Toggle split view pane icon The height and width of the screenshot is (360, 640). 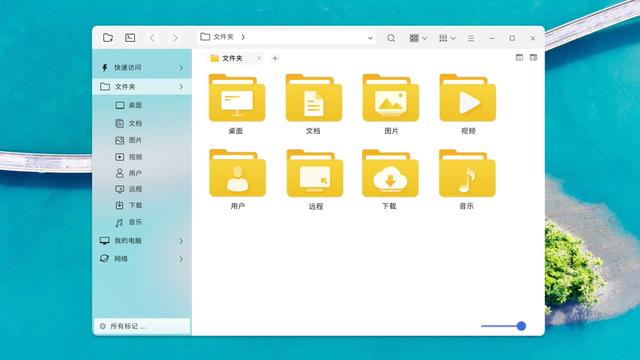[x=519, y=58]
